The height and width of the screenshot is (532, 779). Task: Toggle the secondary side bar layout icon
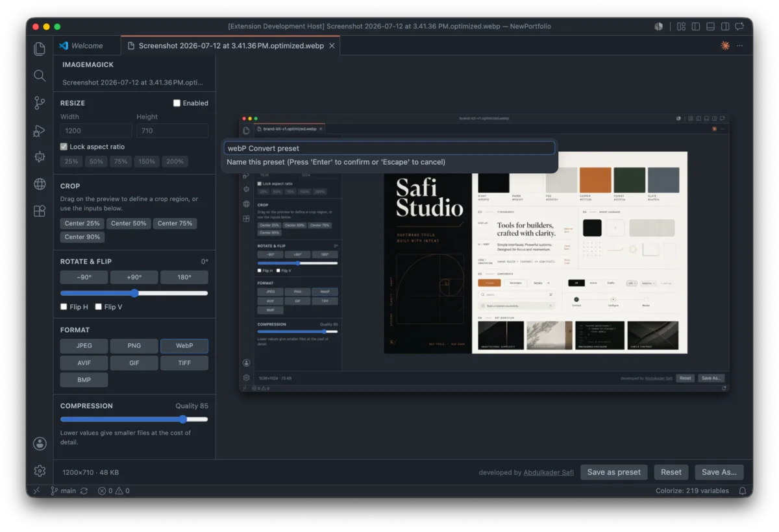(x=725, y=27)
